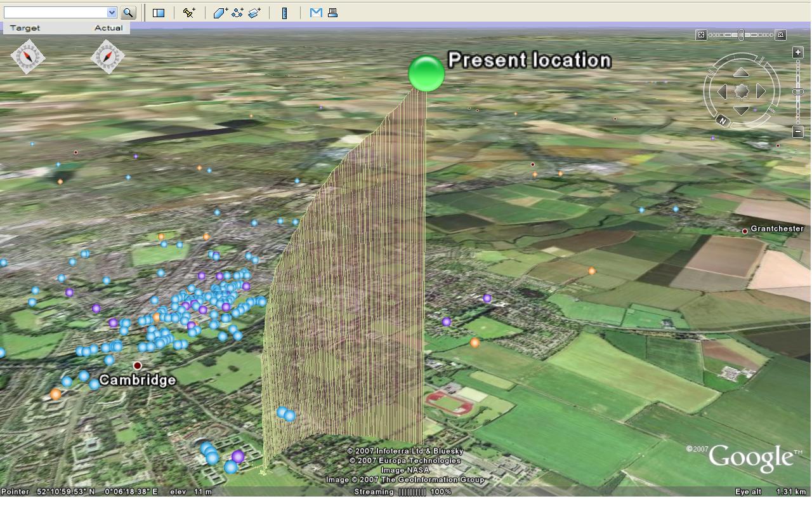The height and width of the screenshot is (508, 812).
Task: Click the Streaming 100% progress indicator
Action: tap(403, 491)
